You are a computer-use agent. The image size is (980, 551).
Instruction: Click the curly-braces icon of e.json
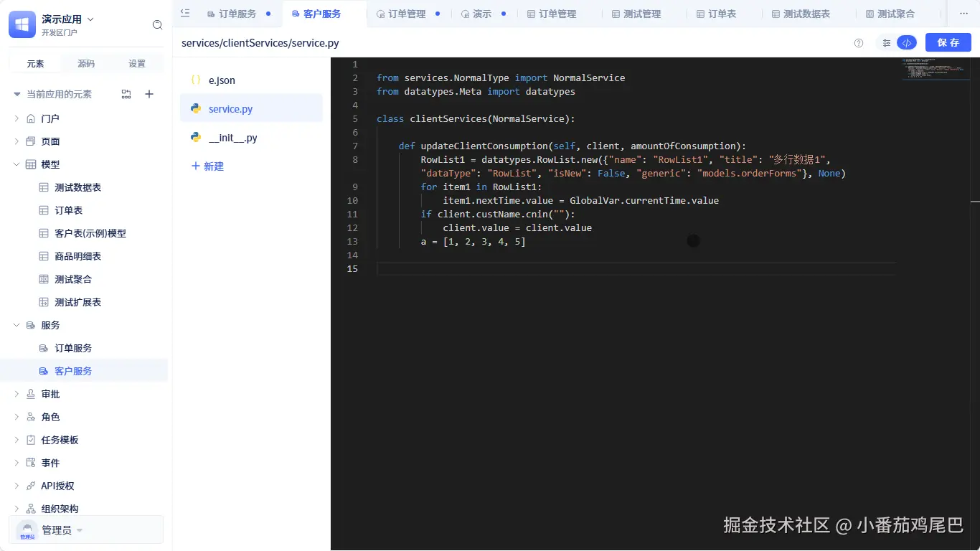pos(196,80)
